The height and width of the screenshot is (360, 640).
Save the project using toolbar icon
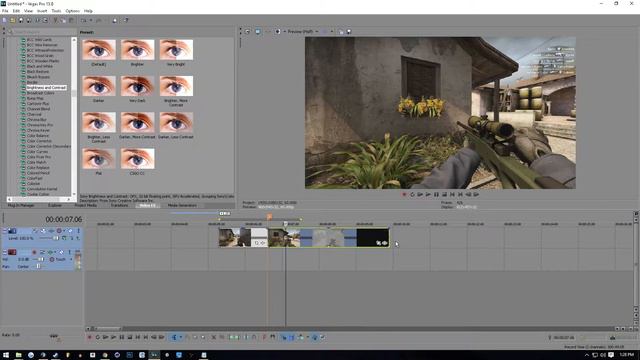coord(21,20)
